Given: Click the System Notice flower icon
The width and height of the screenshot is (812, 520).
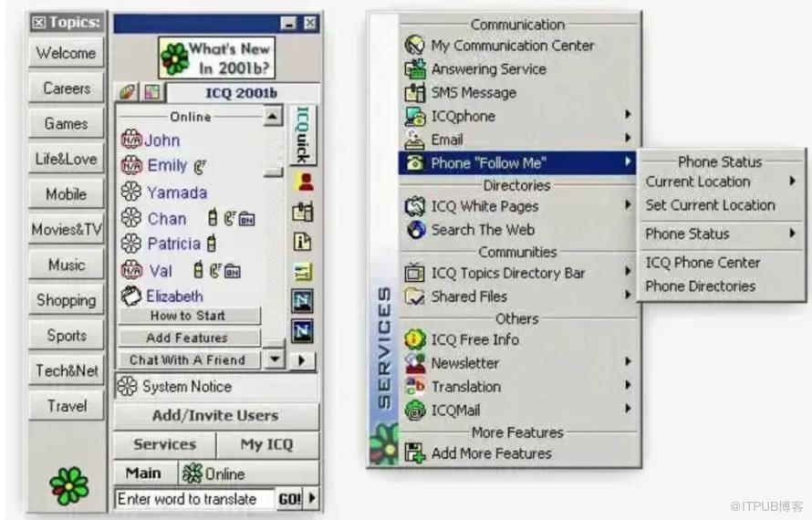Looking at the screenshot, I should pyautogui.click(x=128, y=387).
